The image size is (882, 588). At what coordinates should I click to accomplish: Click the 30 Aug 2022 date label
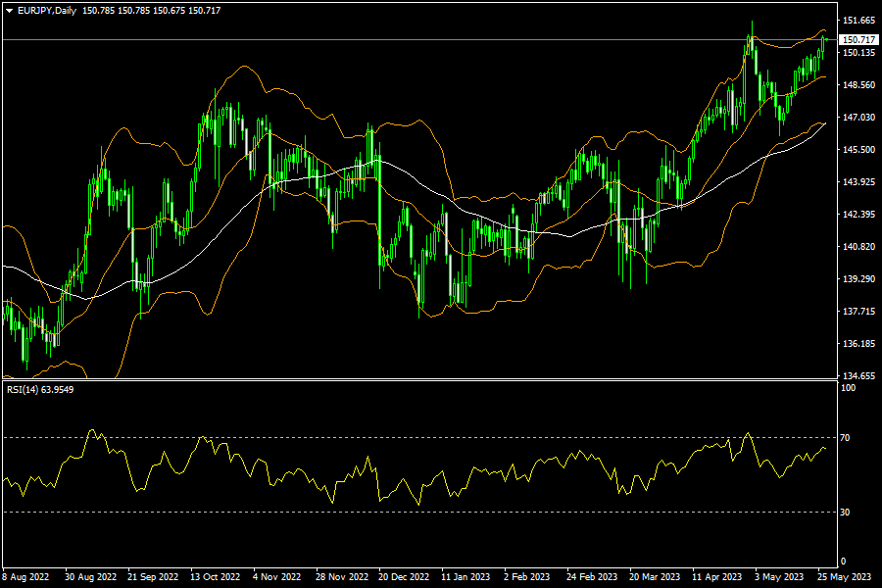click(90, 577)
